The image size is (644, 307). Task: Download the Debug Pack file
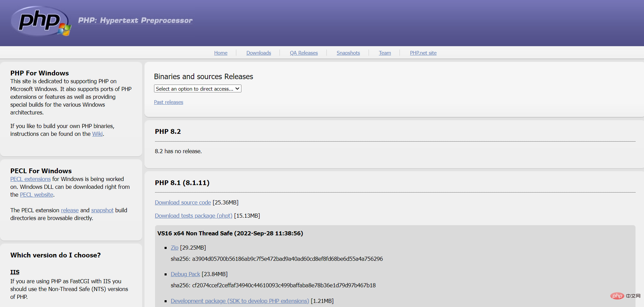pyautogui.click(x=185, y=274)
